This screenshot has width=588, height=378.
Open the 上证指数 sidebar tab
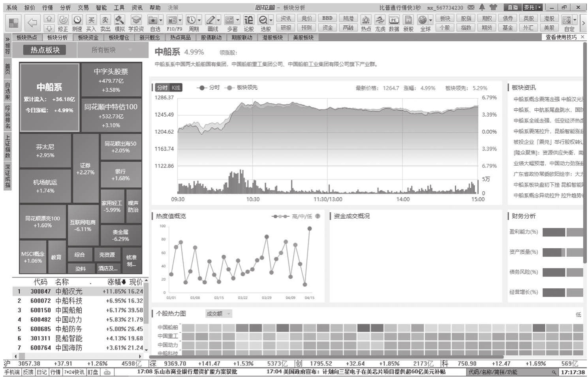pos(8,146)
